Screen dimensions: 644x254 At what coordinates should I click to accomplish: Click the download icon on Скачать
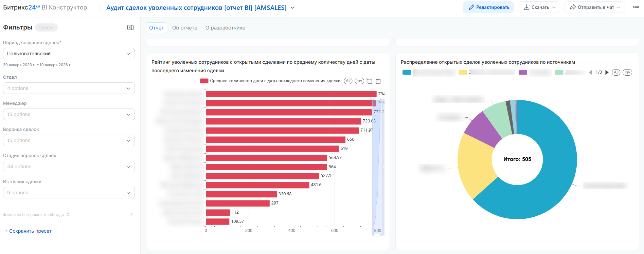526,7
